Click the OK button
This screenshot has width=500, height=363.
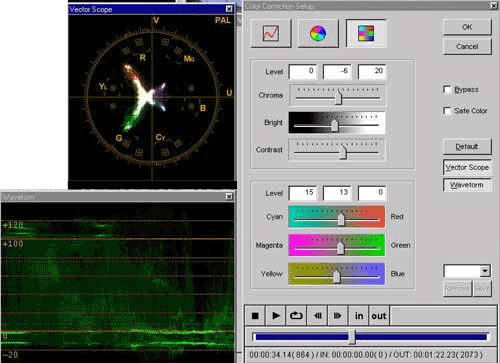point(467,27)
